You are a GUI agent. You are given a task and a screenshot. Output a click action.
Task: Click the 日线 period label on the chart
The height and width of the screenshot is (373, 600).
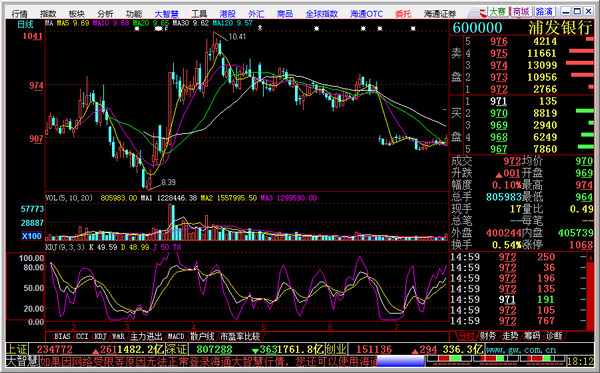(x=25, y=24)
